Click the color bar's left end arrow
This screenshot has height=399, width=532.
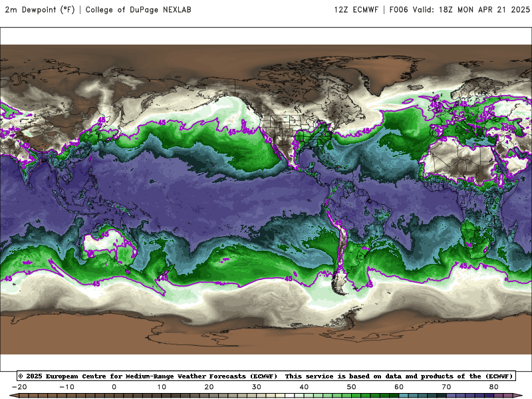(13, 396)
